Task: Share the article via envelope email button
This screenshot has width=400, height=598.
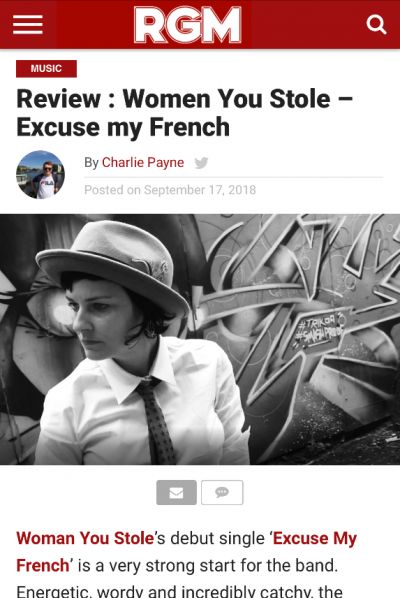Action: click(x=177, y=492)
